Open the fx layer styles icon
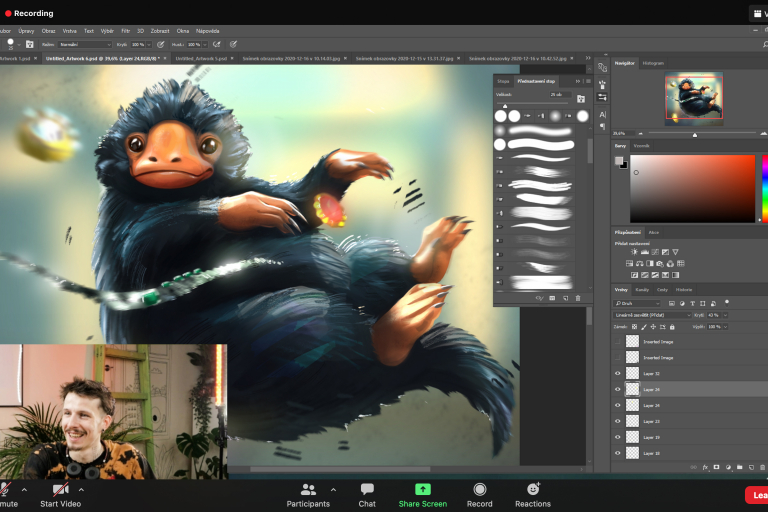 click(x=706, y=466)
